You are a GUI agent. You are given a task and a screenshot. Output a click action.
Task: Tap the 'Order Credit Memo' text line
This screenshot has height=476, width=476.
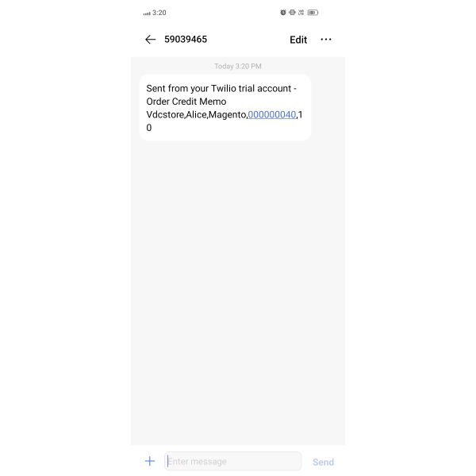(x=186, y=102)
